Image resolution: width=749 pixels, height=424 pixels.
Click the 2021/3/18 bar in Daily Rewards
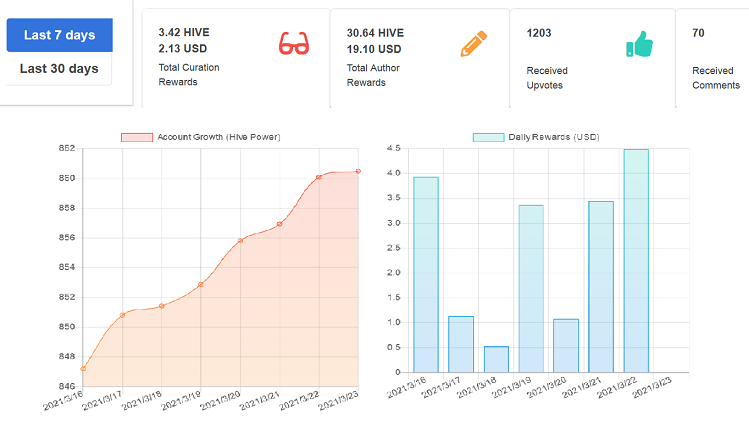496,360
